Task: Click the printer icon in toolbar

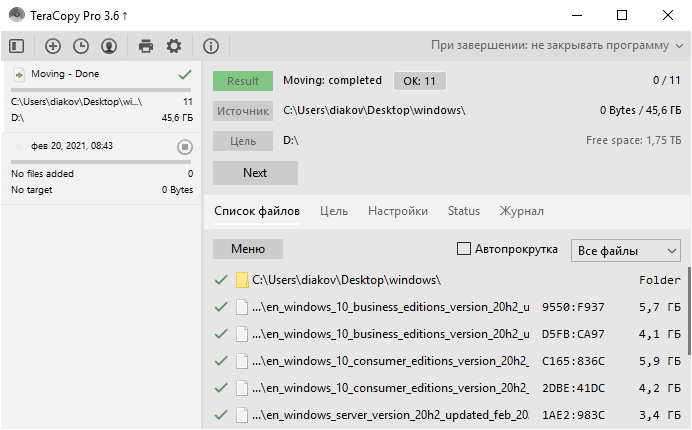Action: tap(146, 45)
